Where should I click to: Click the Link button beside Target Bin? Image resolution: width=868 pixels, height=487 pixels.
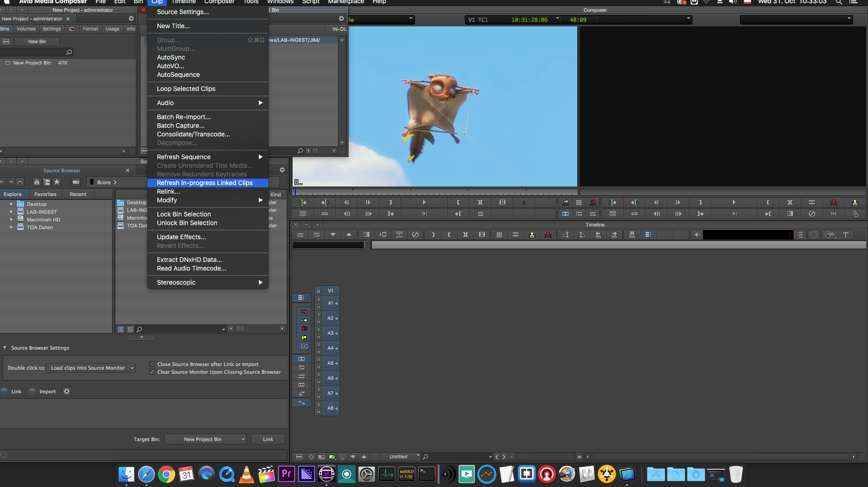click(268, 439)
